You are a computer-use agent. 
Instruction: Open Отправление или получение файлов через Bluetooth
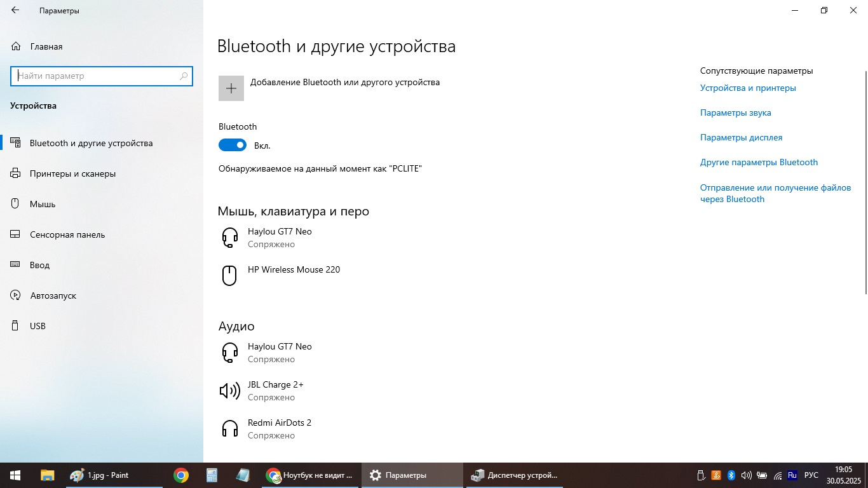tap(775, 193)
